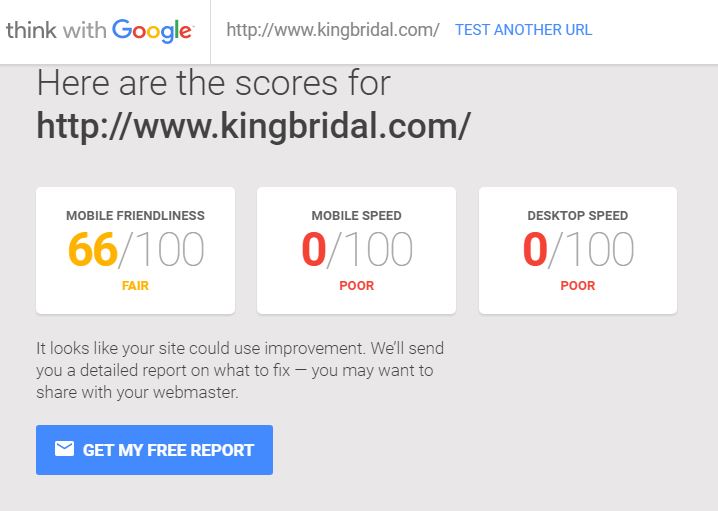The image size is (718, 511).
Task: Click the 66 mobile friendliness score
Action: pos(93,249)
